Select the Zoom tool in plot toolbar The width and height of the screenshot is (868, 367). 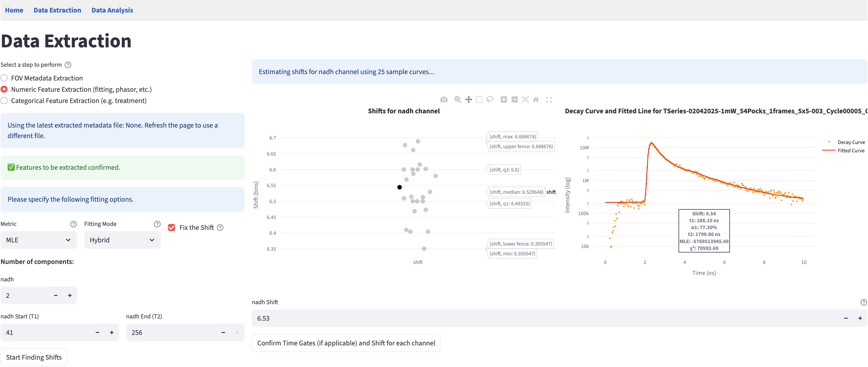pyautogui.click(x=458, y=100)
